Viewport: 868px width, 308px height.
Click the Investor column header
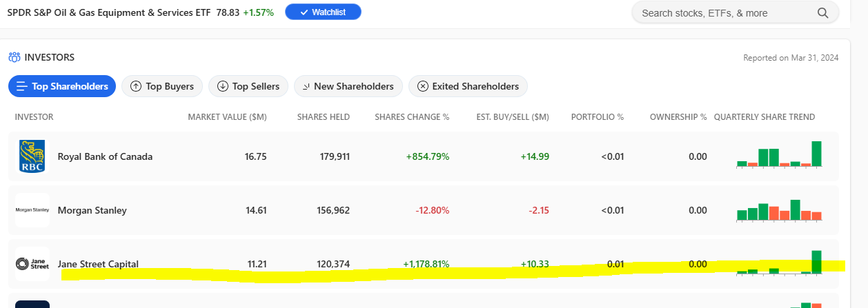coord(34,117)
